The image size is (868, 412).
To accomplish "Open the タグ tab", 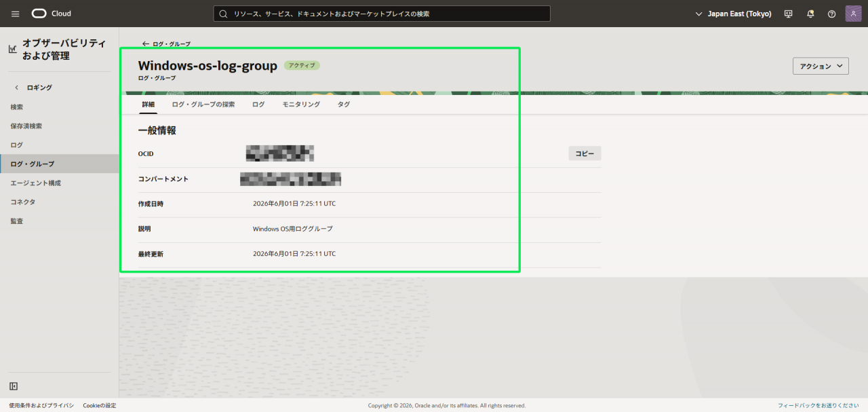I will 344,105.
